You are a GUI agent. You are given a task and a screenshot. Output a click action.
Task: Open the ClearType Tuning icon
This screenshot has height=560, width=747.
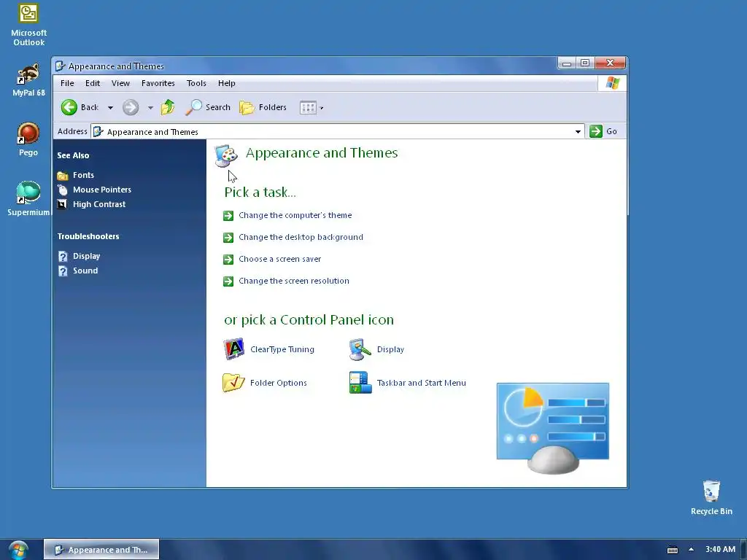pyautogui.click(x=234, y=349)
